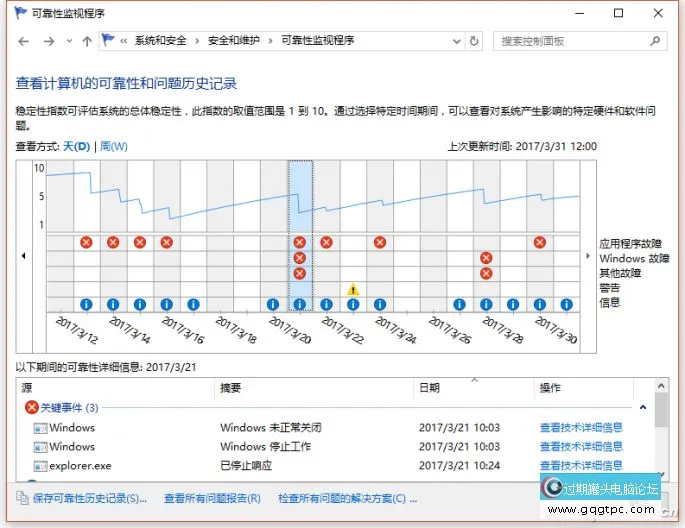View technical details for Windows 停止工作
The width and height of the screenshot is (685, 528).
[x=581, y=446]
